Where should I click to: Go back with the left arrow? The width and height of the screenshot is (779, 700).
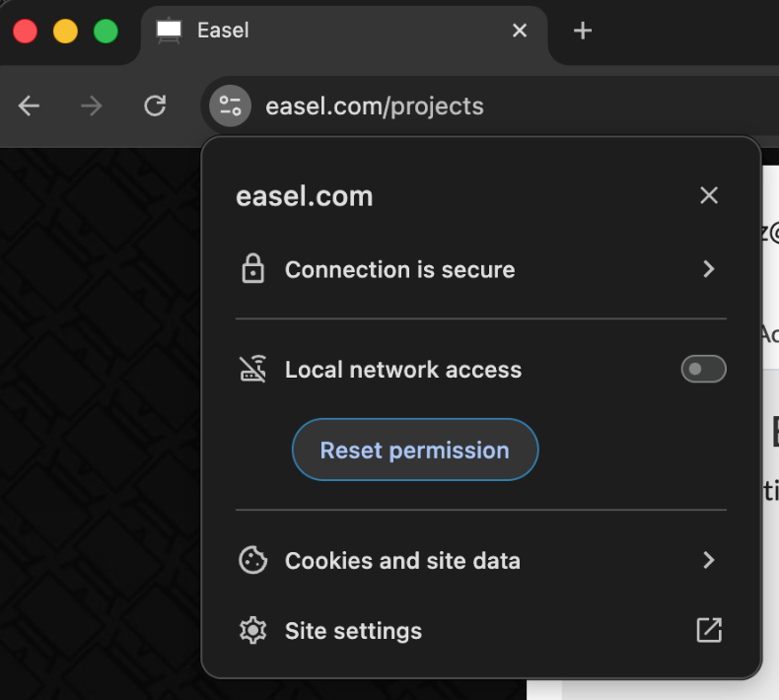tap(29, 105)
